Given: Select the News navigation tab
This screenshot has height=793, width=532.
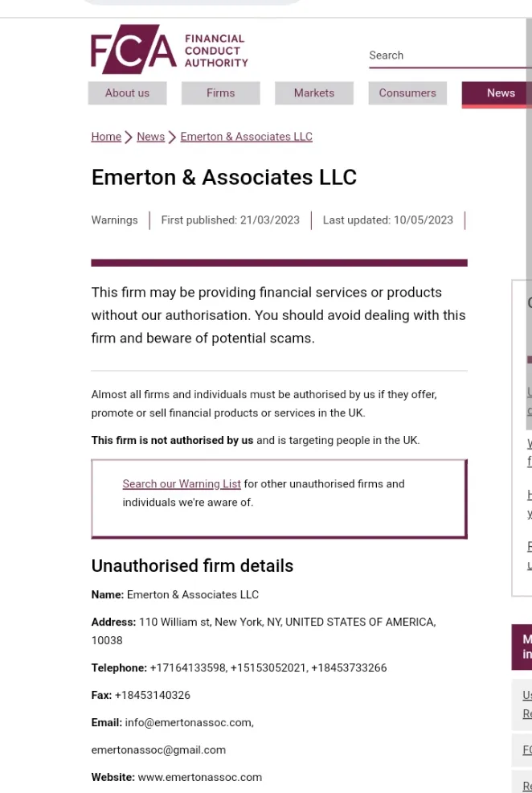Looking at the screenshot, I should coord(497,94).
